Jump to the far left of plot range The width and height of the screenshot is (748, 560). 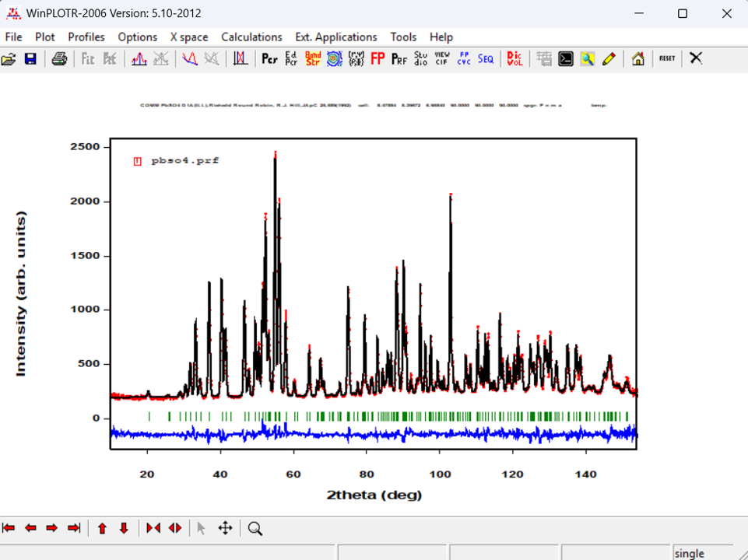[x=9, y=529]
